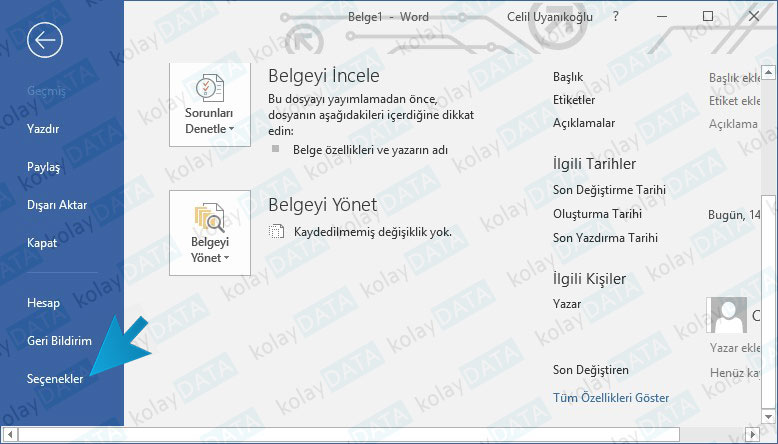Maximize the Word window

[708, 16]
